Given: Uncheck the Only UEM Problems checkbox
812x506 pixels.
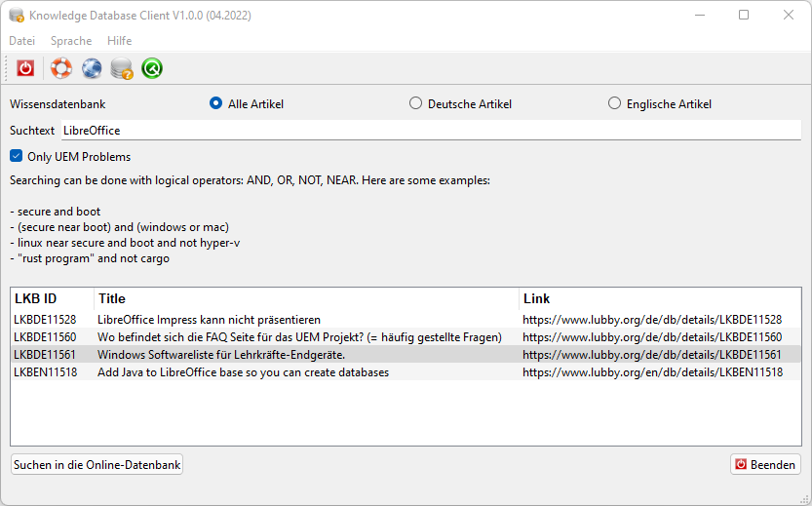Looking at the screenshot, I should [16, 156].
